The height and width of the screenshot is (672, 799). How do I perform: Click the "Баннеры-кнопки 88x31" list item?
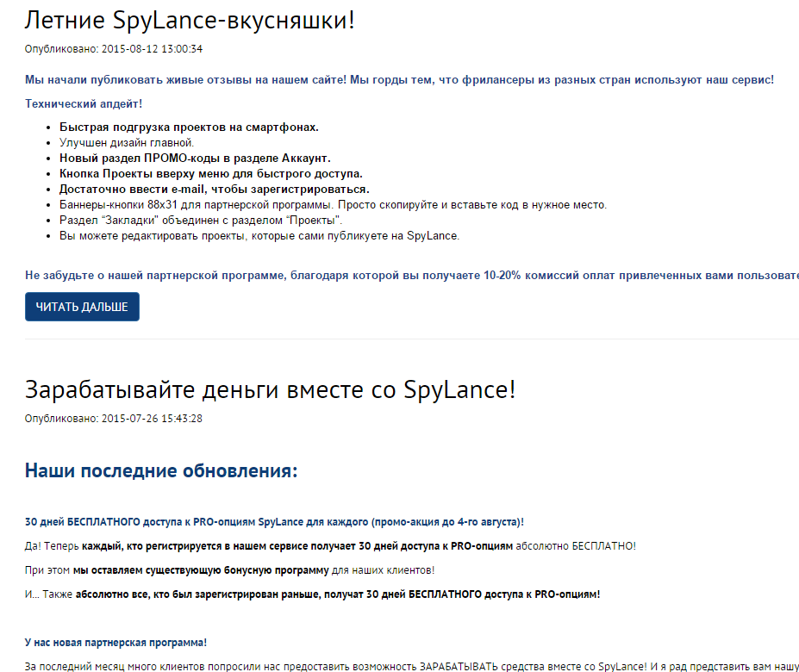(x=333, y=204)
